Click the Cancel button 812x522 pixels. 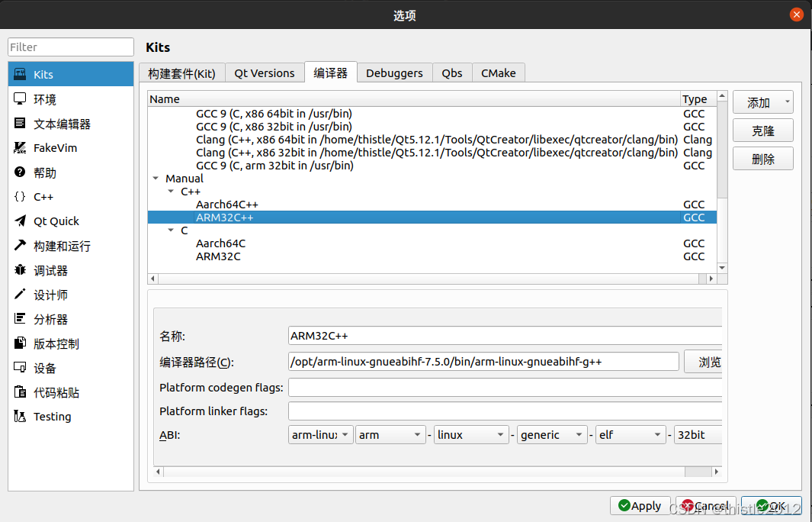tap(705, 505)
